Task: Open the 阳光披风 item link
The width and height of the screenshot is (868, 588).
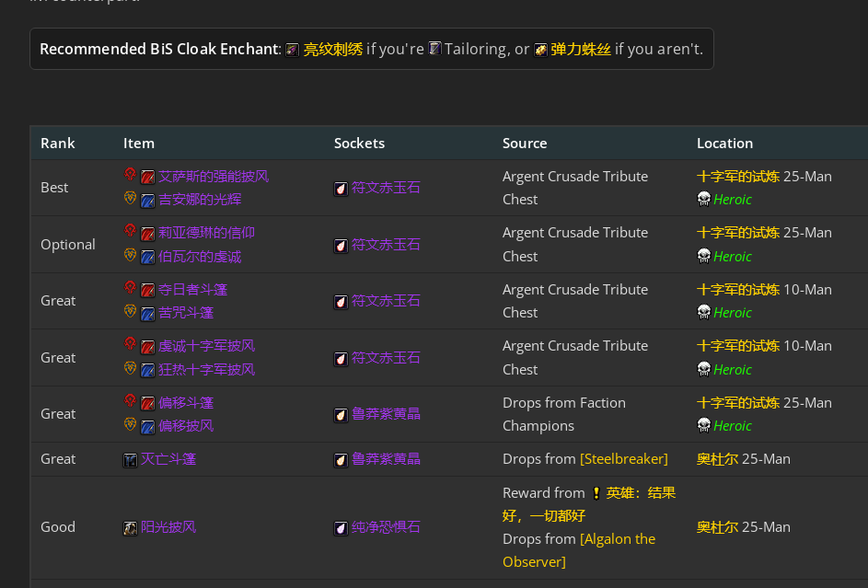Action: click(168, 527)
